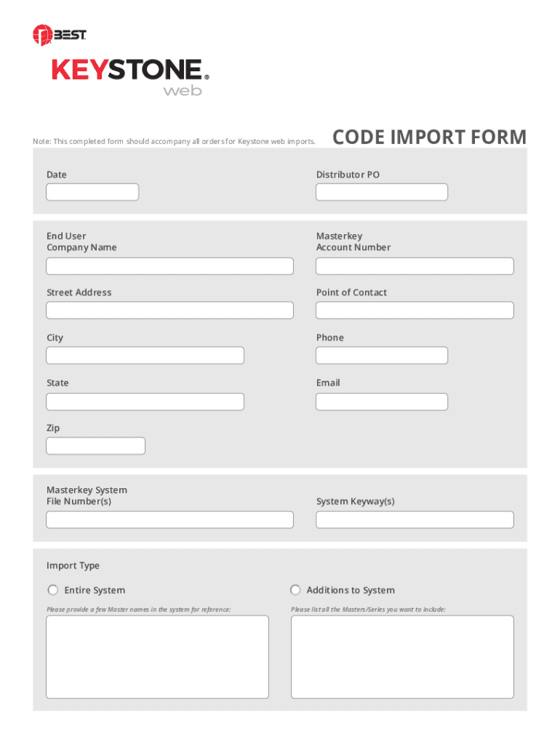The image size is (560, 745).
Task: Click the Phone input box
Action: click(x=382, y=356)
